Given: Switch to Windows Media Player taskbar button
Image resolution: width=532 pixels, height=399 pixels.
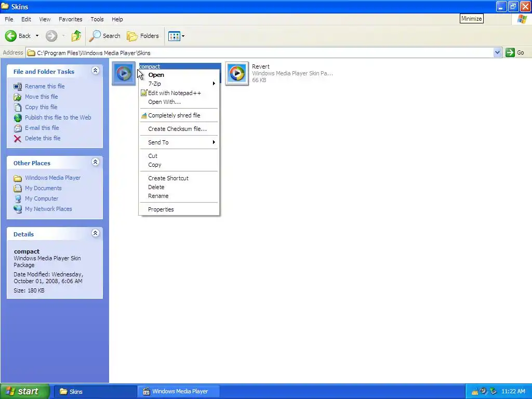Looking at the screenshot, I should (x=179, y=392).
